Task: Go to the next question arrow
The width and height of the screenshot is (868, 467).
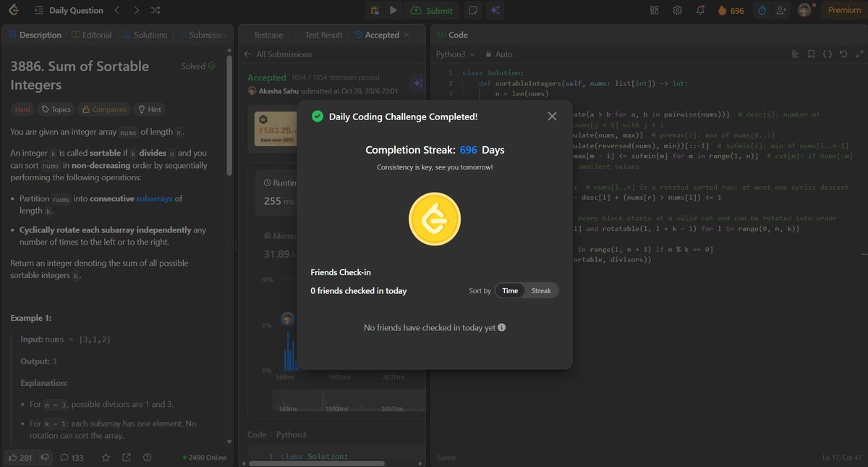Action: [137, 10]
